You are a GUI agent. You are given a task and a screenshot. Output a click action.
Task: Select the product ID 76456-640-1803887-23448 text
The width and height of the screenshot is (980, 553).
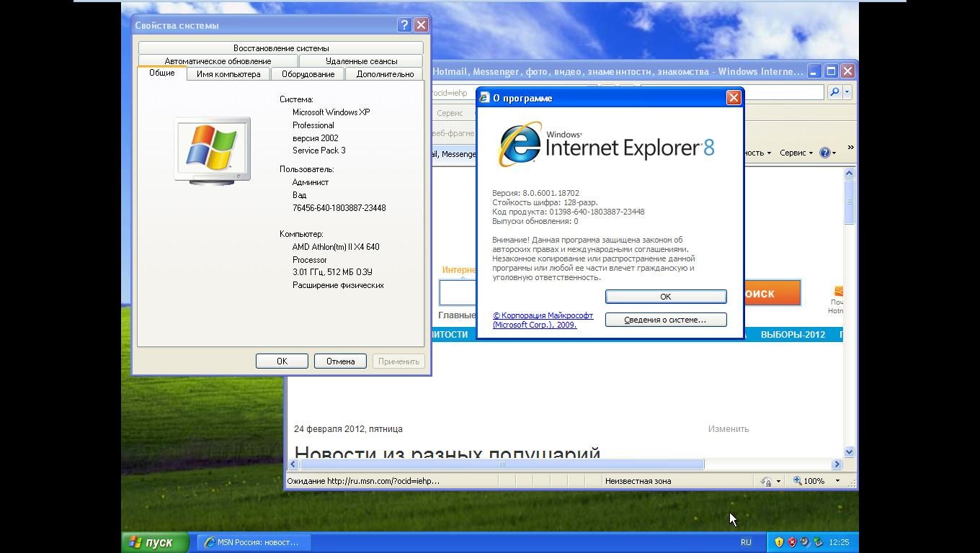(x=339, y=208)
